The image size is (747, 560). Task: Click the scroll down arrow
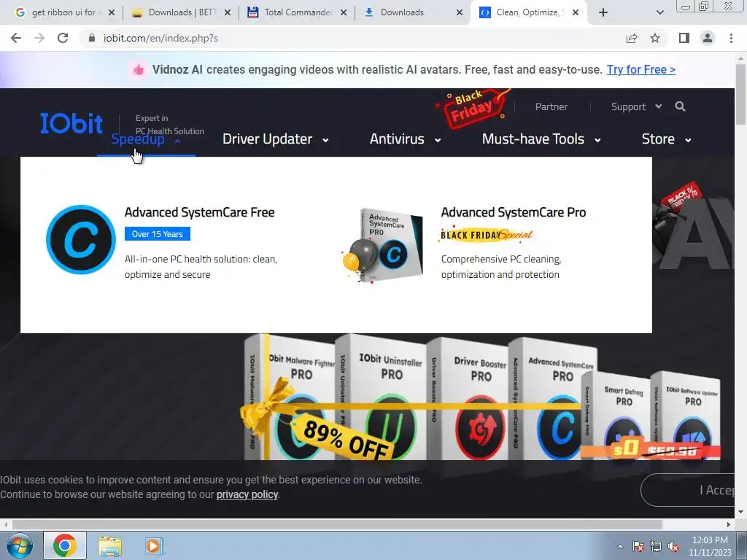tap(741, 513)
